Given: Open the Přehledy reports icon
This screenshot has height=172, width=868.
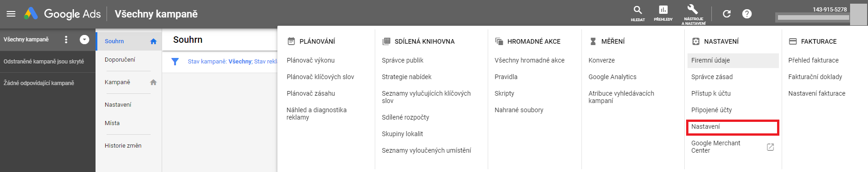Looking at the screenshot, I should (663, 13).
